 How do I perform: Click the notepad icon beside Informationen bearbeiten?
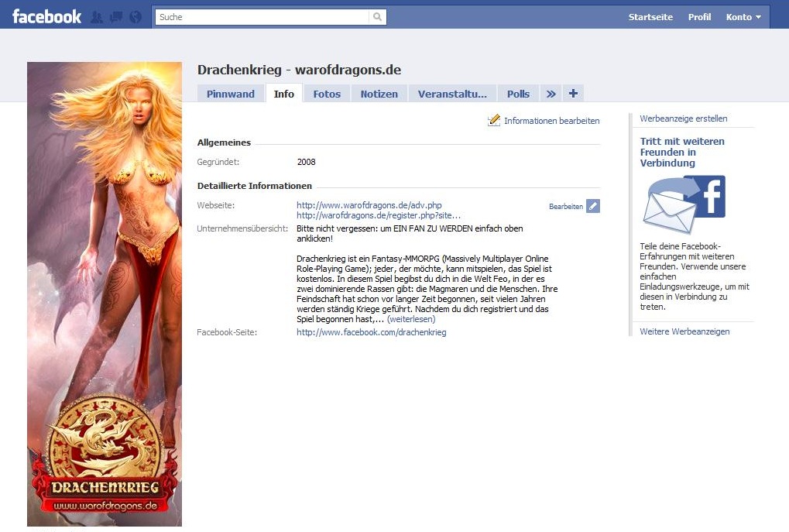coord(494,120)
